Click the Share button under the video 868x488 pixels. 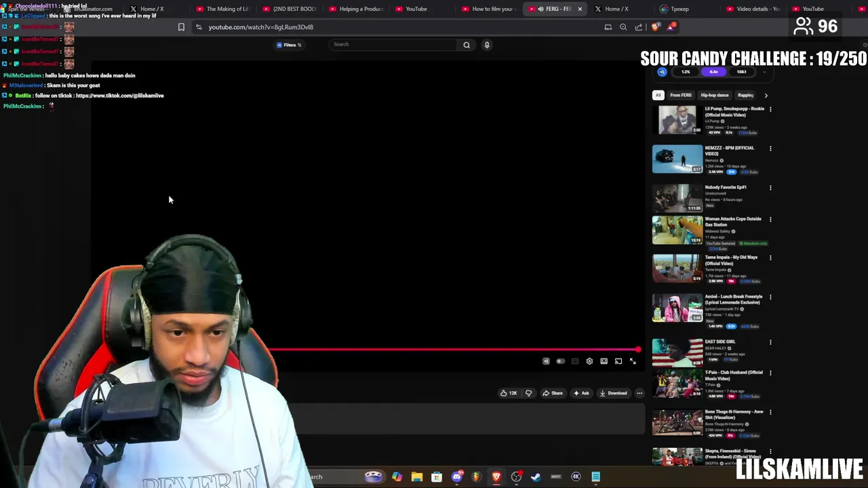click(553, 393)
